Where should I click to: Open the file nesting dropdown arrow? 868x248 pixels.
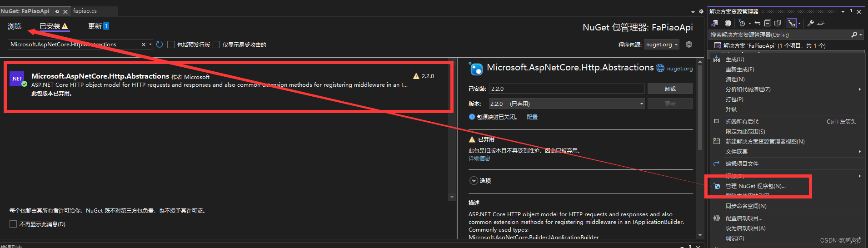pyautogui.click(x=799, y=23)
